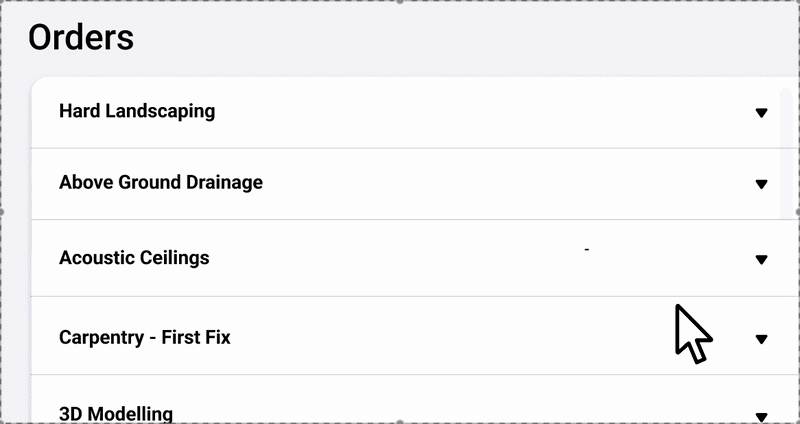Click the top-left corner of the dashed border
This screenshot has height=424, width=800.
(x=3, y=3)
